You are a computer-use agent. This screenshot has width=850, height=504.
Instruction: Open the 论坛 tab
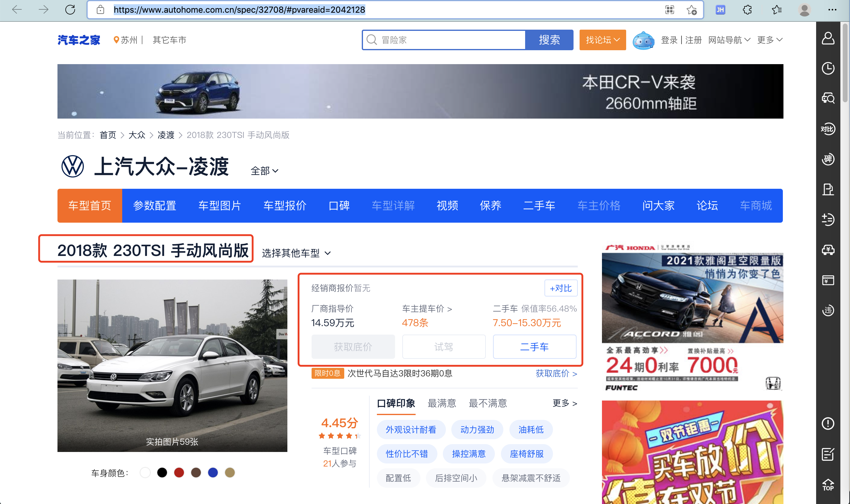[x=707, y=205]
